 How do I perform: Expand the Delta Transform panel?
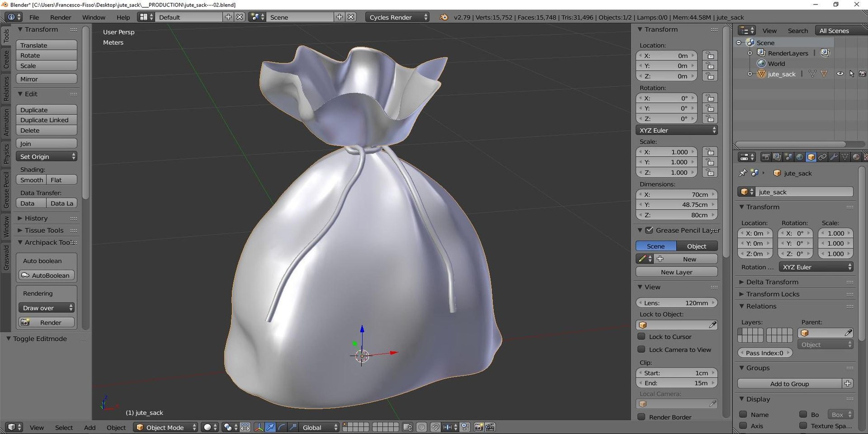point(772,282)
